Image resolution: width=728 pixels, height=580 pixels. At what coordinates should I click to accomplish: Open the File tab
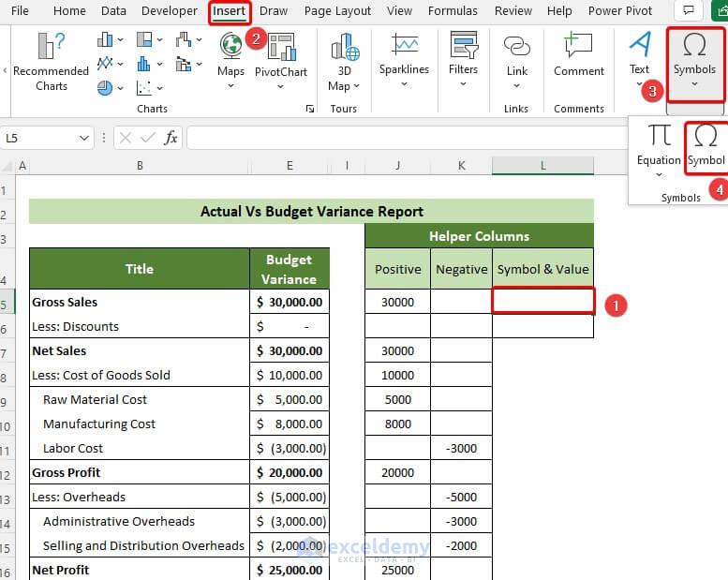point(20,10)
